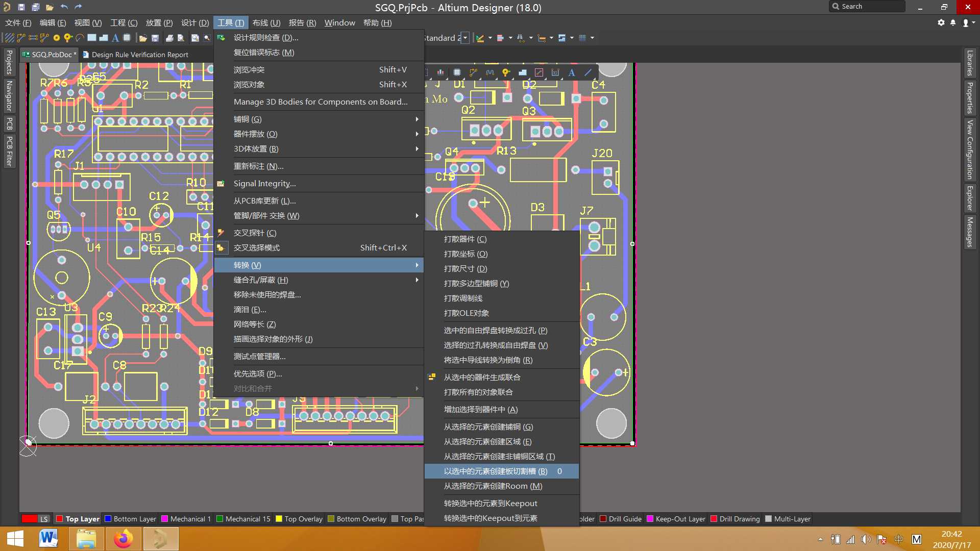
Task: Select the interactive route connections tool
Action: (21, 38)
